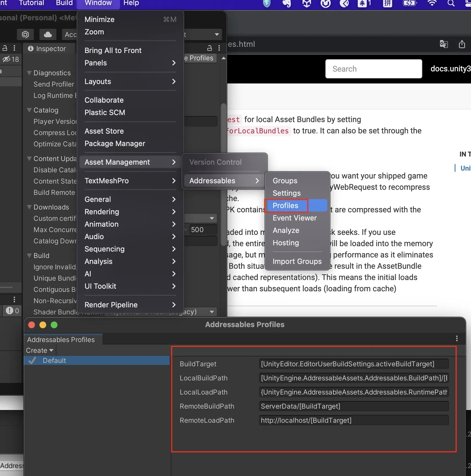The width and height of the screenshot is (471, 476).
Task: Open kebab menu next to Inspector lock
Action: (x=14, y=48)
